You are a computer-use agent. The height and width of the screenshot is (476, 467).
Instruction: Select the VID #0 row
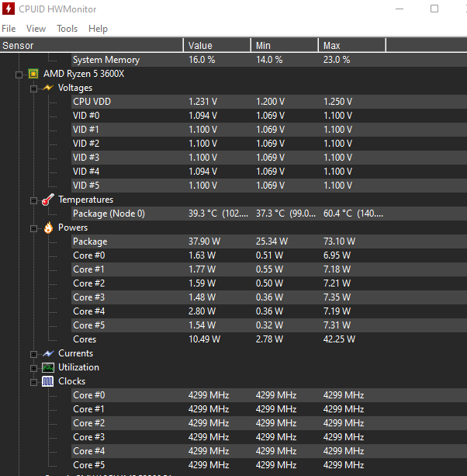(x=269, y=116)
